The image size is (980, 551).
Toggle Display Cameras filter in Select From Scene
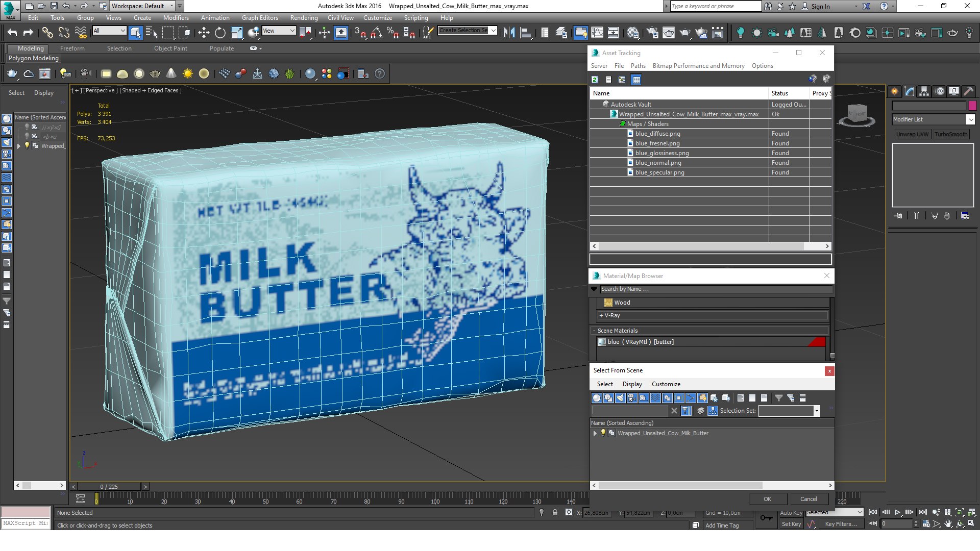click(632, 398)
